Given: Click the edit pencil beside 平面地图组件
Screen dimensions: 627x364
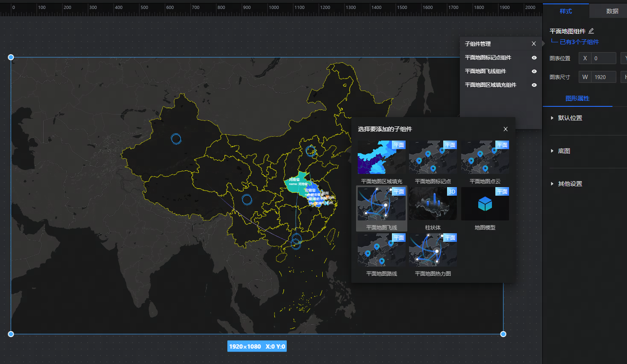Looking at the screenshot, I should pyautogui.click(x=591, y=31).
